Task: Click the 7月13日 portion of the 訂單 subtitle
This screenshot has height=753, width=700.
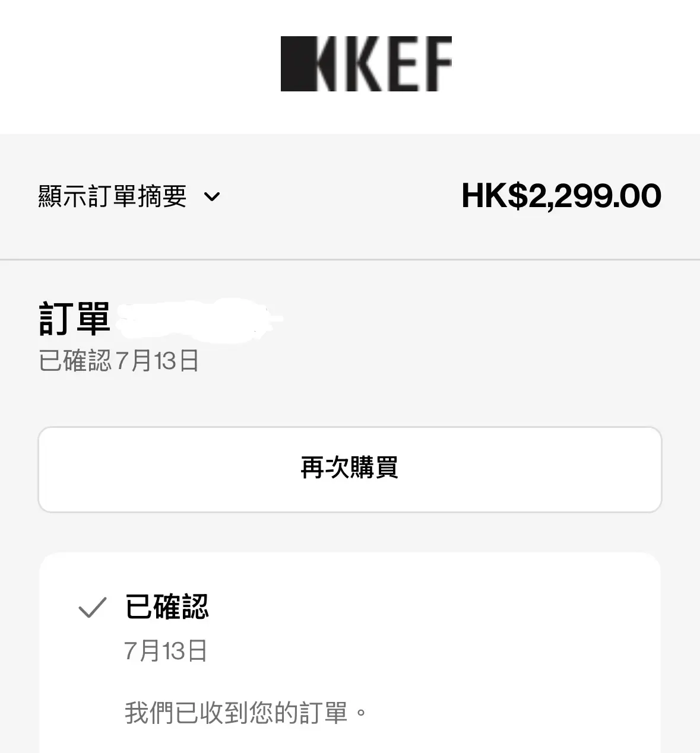Action: click(x=157, y=361)
